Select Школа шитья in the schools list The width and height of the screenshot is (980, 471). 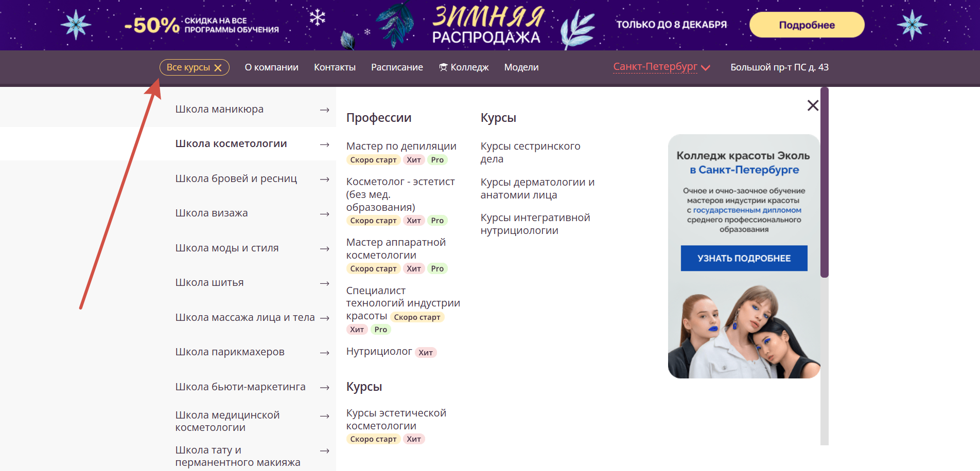pyautogui.click(x=209, y=282)
